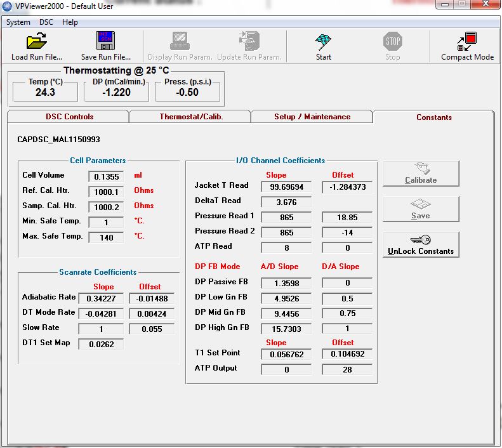Screen dimensions: 502x448
Task: Click the Load Run File folder icon
Action: click(x=37, y=43)
